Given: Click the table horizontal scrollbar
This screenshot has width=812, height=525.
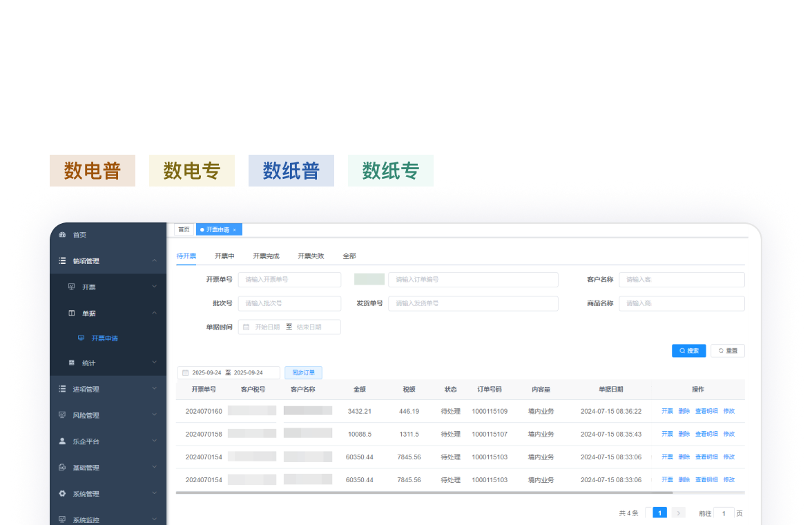Looking at the screenshot, I should (x=424, y=493).
